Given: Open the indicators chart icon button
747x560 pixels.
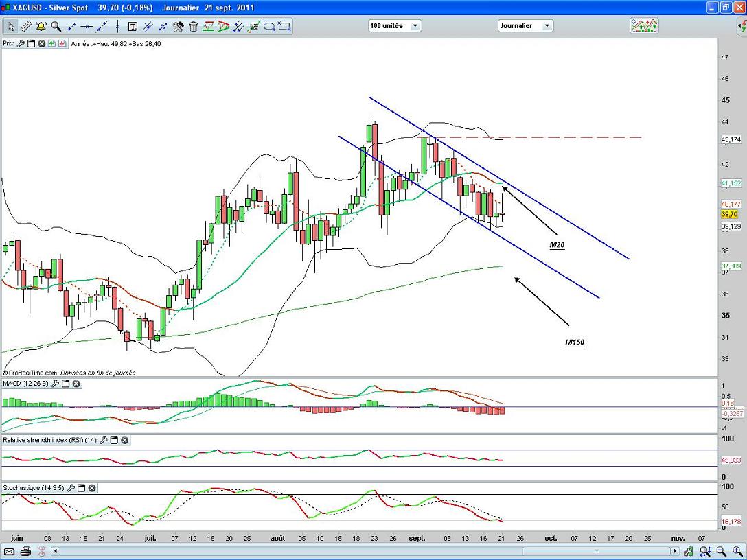Looking at the screenshot, I should pyautogui.click(x=644, y=25).
